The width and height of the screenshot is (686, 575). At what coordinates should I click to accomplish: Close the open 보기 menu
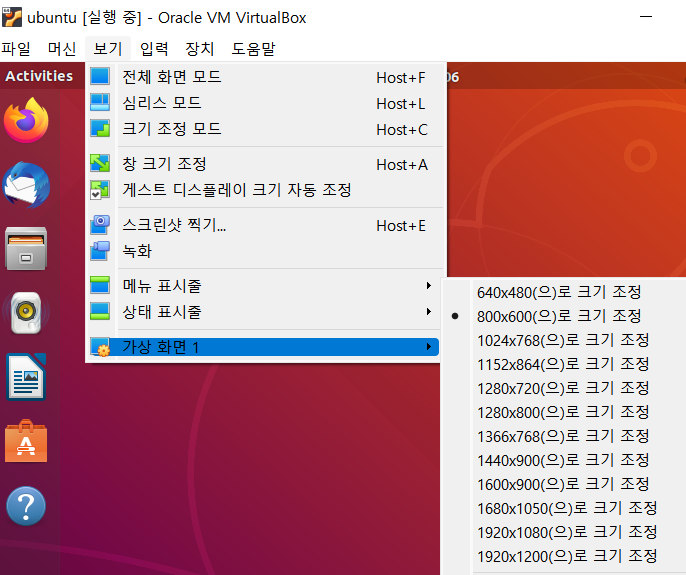108,48
